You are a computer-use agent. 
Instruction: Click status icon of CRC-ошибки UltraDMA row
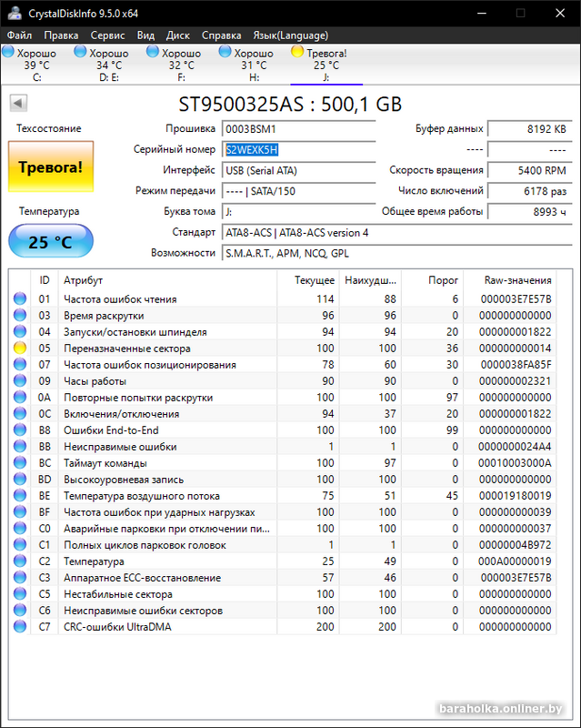pyautogui.click(x=20, y=627)
